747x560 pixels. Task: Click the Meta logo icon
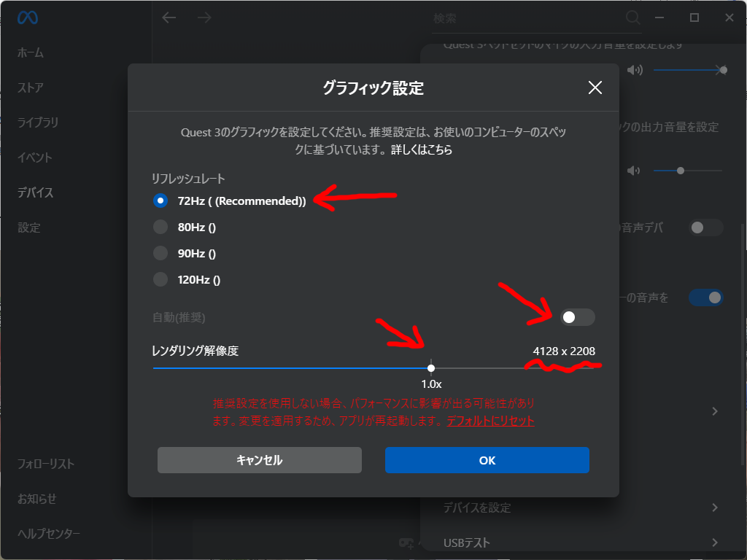(x=28, y=17)
